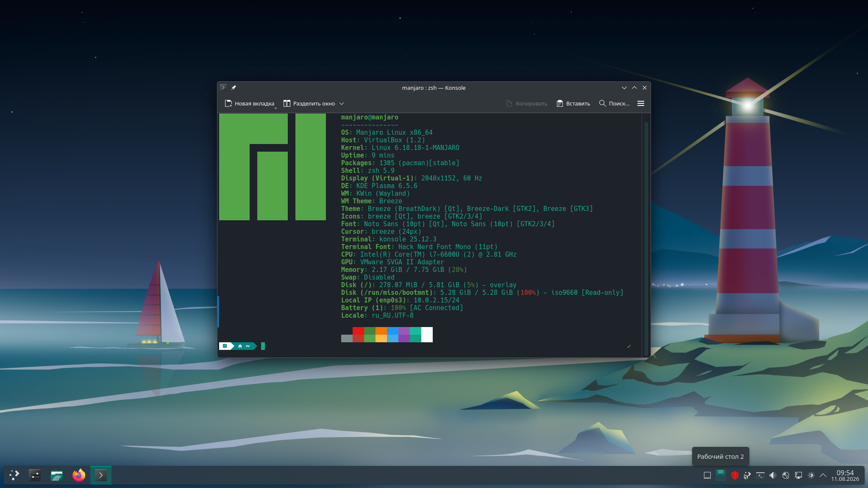The width and height of the screenshot is (868, 488).
Task: Click the "OS: Manjaro Linux x86_64" line
Action: [387, 133]
